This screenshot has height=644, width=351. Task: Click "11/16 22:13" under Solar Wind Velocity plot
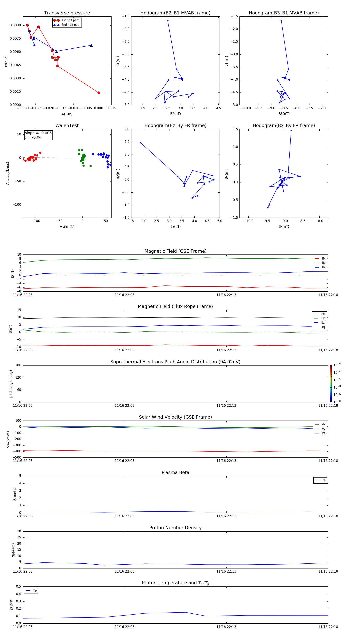[x=226, y=461]
